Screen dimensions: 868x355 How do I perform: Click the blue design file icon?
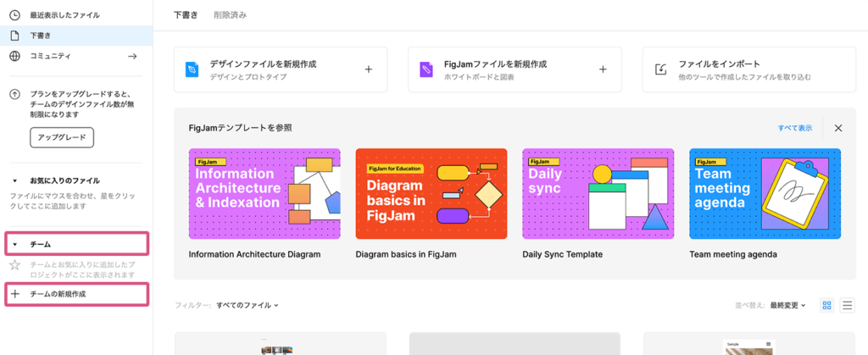(192, 69)
